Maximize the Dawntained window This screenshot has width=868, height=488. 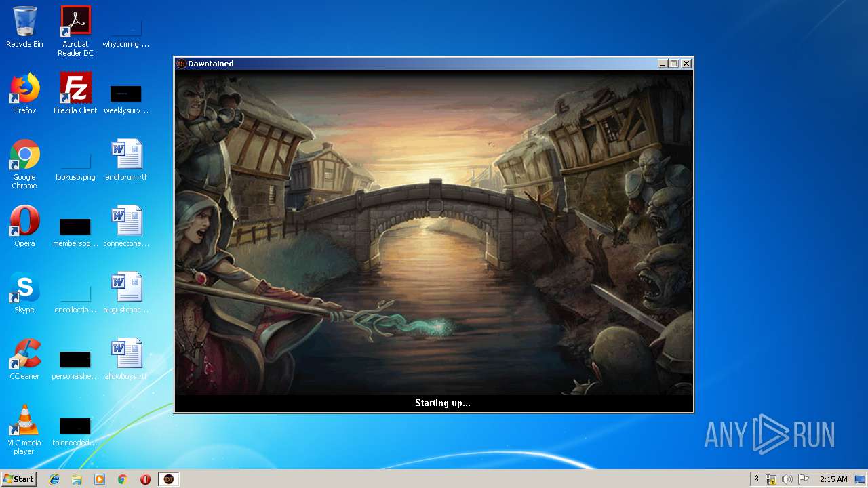[674, 64]
